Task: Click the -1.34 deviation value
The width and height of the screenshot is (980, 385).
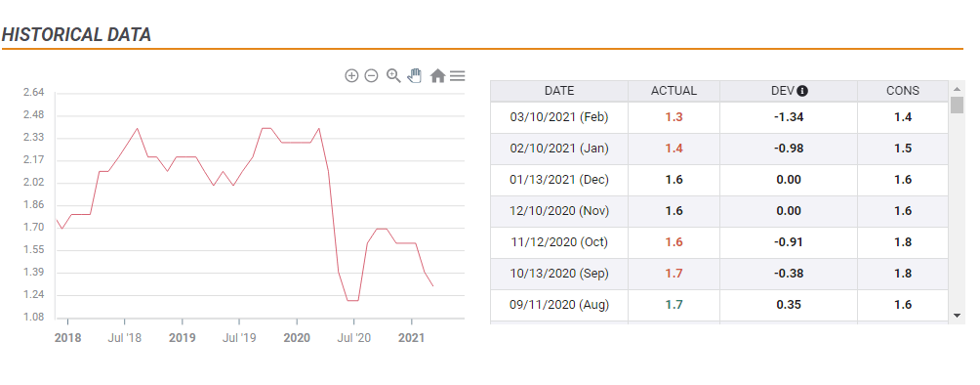Action: [788, 117]
